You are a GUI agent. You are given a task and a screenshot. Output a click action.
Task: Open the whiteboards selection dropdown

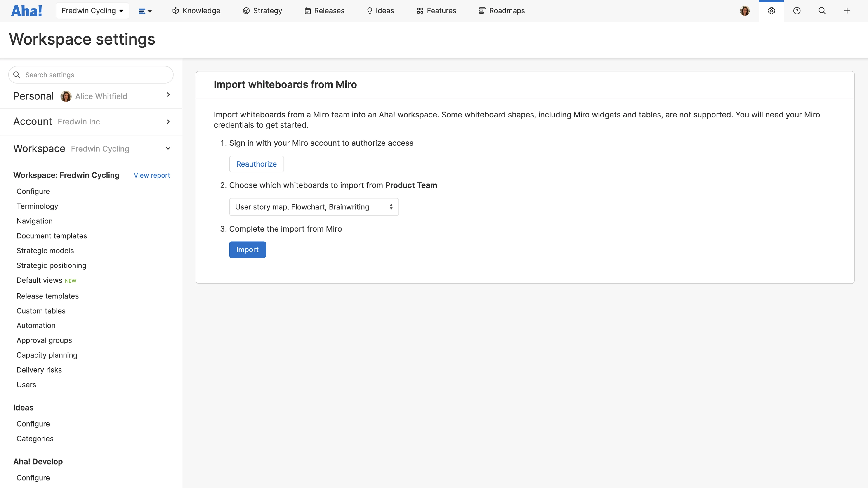pos(314,207)
